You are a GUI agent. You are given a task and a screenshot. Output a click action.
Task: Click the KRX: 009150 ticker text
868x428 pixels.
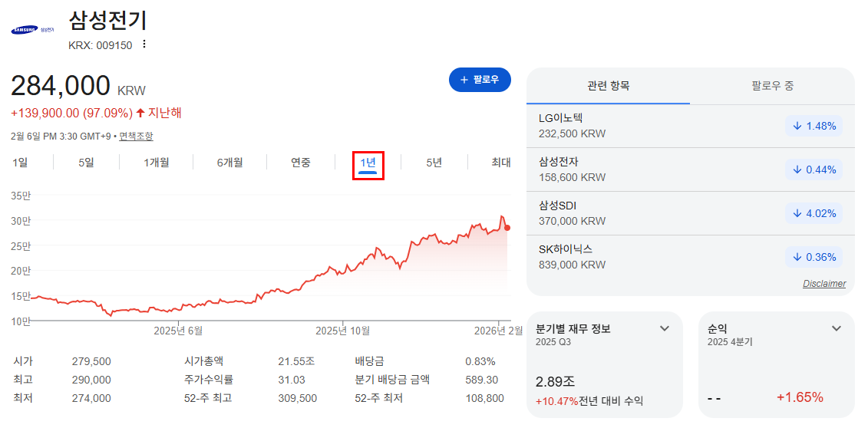[101, 45]
